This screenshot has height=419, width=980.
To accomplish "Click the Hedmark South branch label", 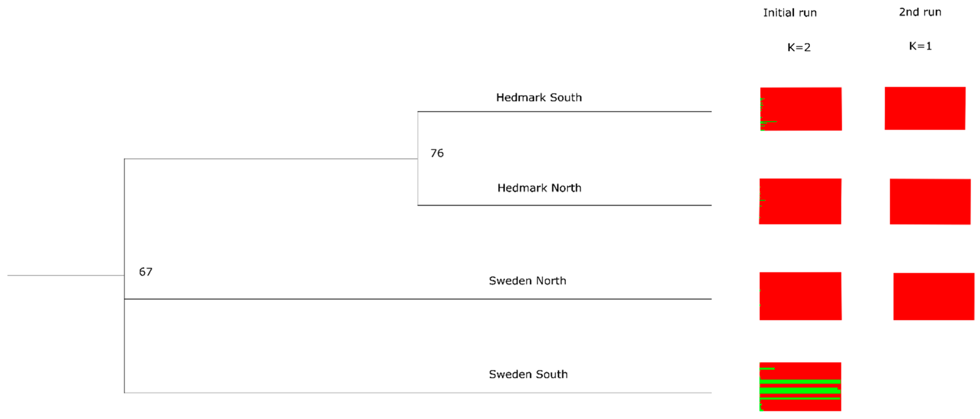I will tap(539, 98).
